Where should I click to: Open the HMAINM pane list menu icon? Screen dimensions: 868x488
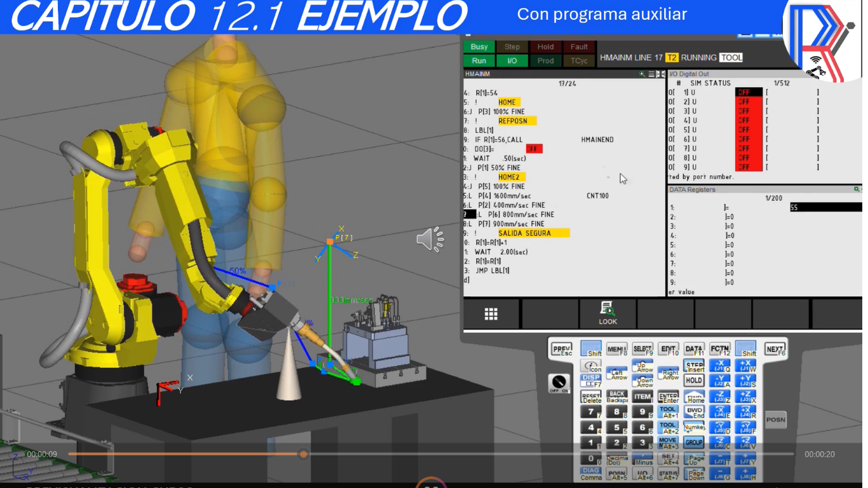(651, 74)
